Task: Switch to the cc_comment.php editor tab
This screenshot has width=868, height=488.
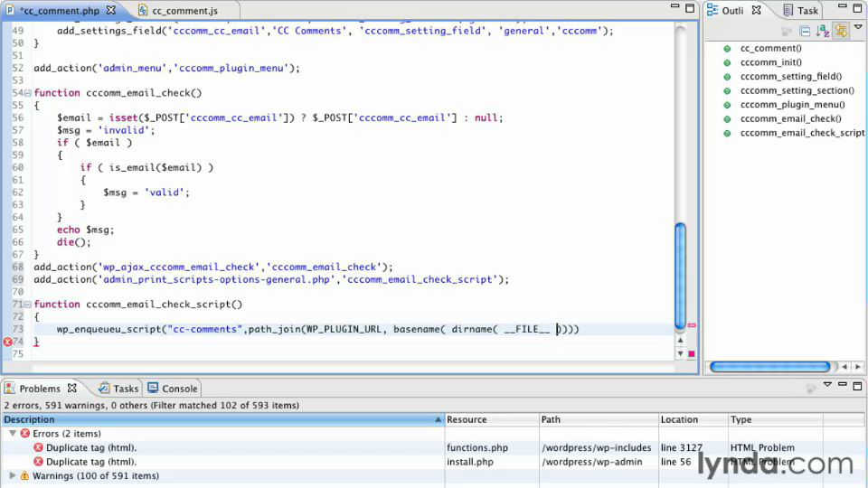Action: (x=60, y=11)
